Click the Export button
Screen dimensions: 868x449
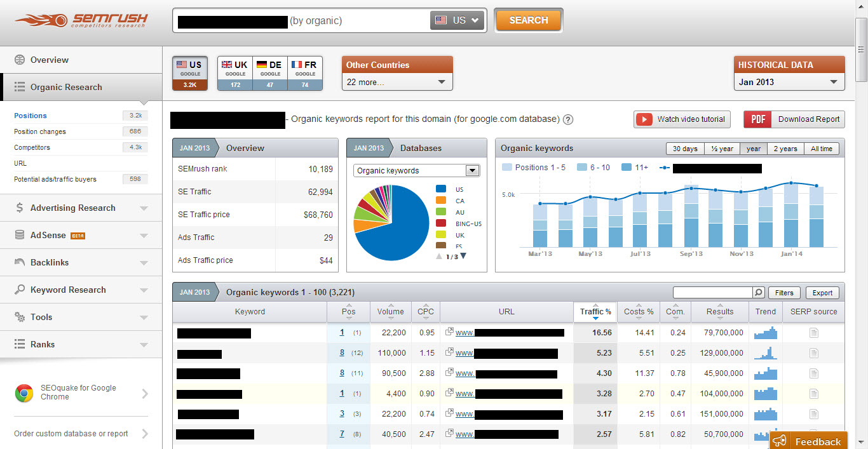[x=822, y=293]
